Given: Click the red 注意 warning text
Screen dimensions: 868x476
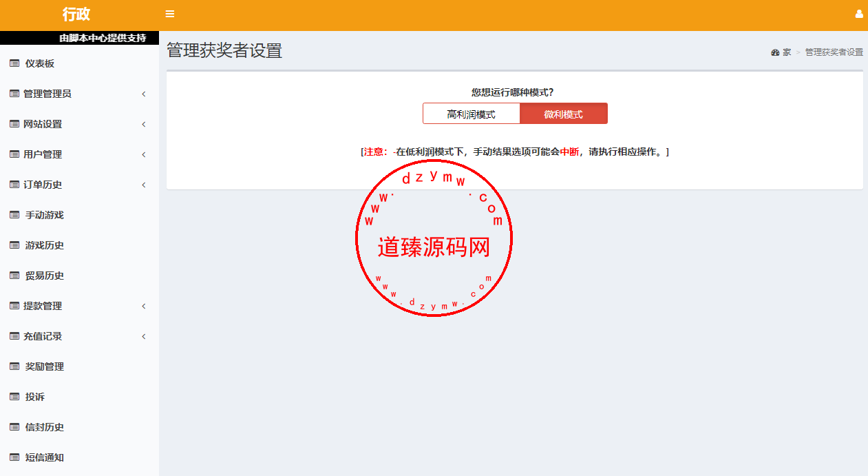Looking at the screenshot, I should pos(376,152).
